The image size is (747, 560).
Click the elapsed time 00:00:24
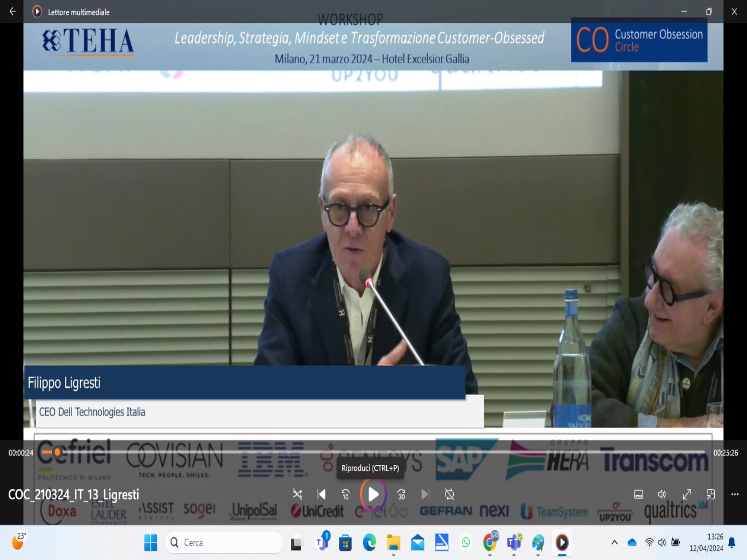21,453
